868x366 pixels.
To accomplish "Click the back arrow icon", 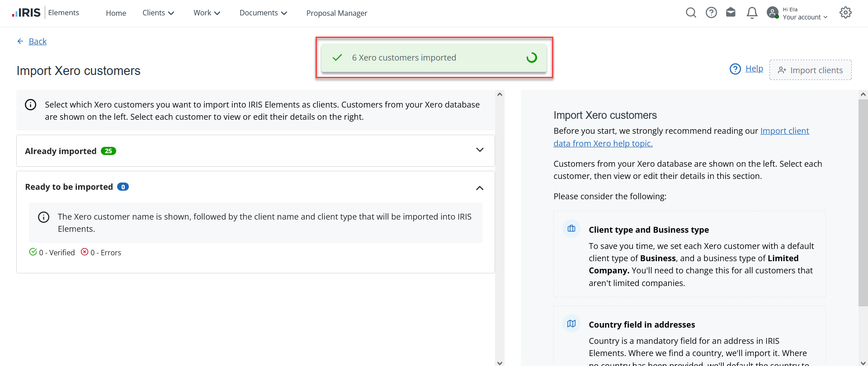I will point(20,42).
